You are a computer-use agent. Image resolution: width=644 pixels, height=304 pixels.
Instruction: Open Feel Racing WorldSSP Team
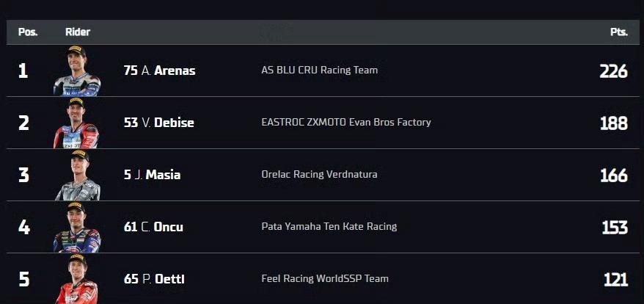tap(324, 279)
